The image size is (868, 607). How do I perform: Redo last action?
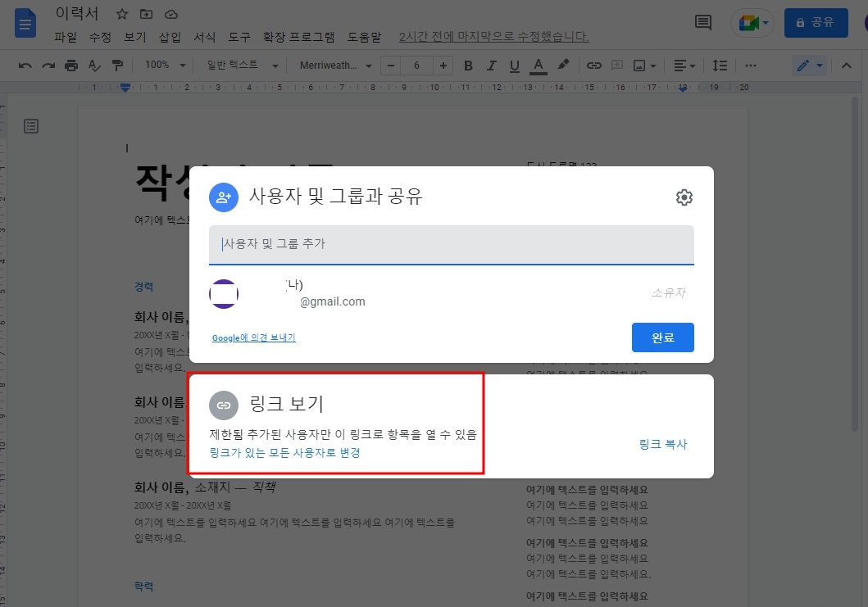point(48,66)
